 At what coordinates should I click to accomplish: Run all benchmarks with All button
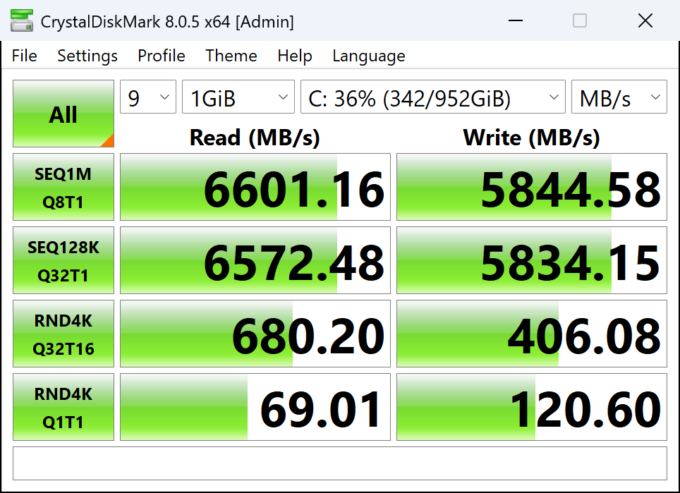click(63, 114)
